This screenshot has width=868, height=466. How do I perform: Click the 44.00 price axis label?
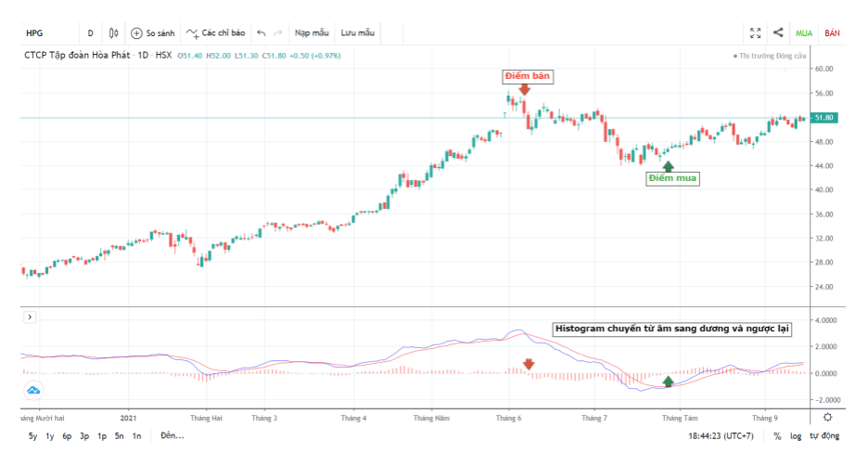click(x=823, y=165)
